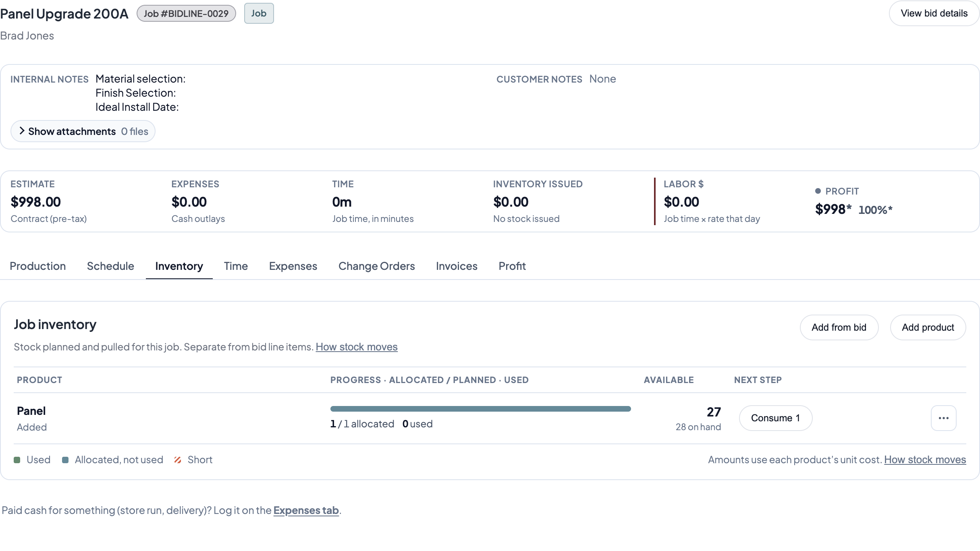Click the Customer Notes None value
Screen dimensions: 980x551
coord(602,79)
